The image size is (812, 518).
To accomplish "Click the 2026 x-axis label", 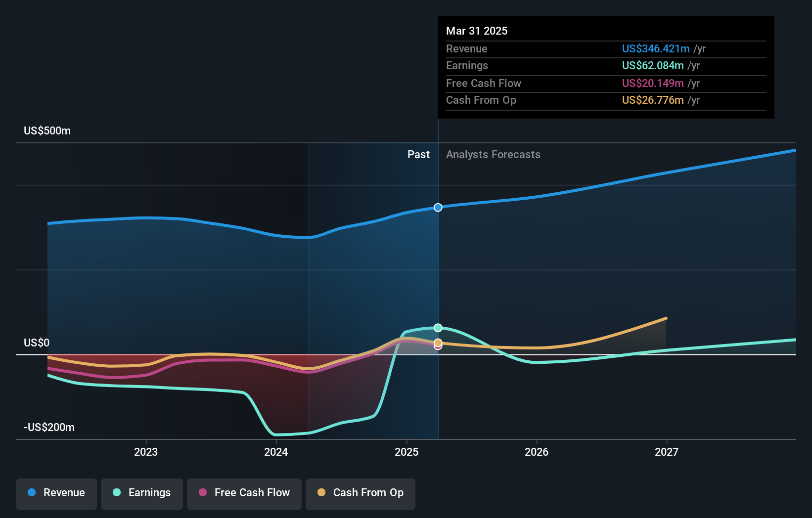I will [x=537, y=452].
